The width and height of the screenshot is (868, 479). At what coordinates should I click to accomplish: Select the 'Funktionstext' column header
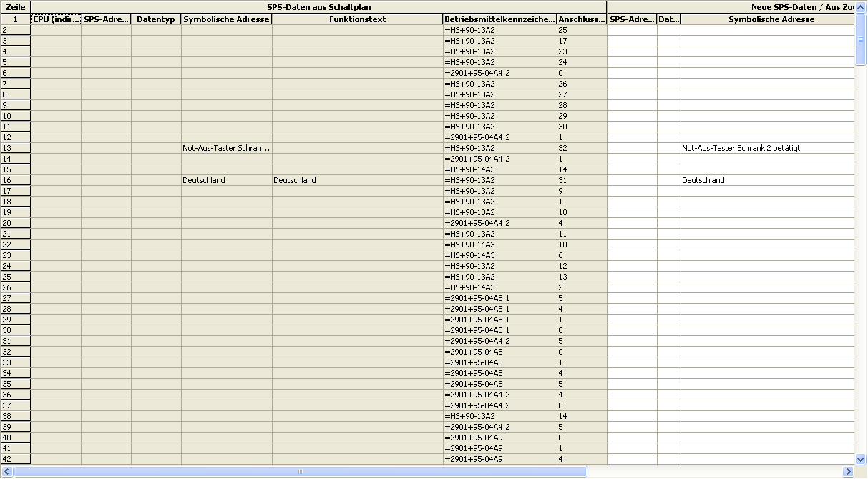tap(357, 19)
